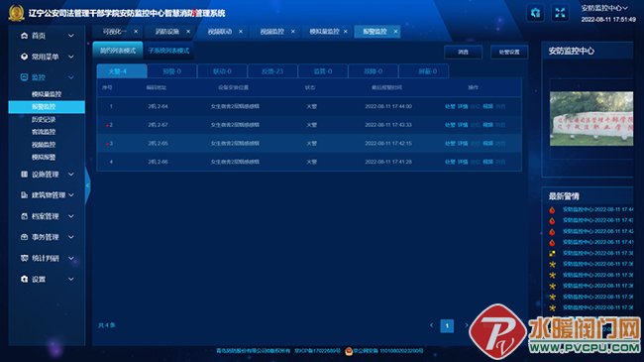Click the first red fire alert icon
Screen dimensions: 644x362
point(552,210)
